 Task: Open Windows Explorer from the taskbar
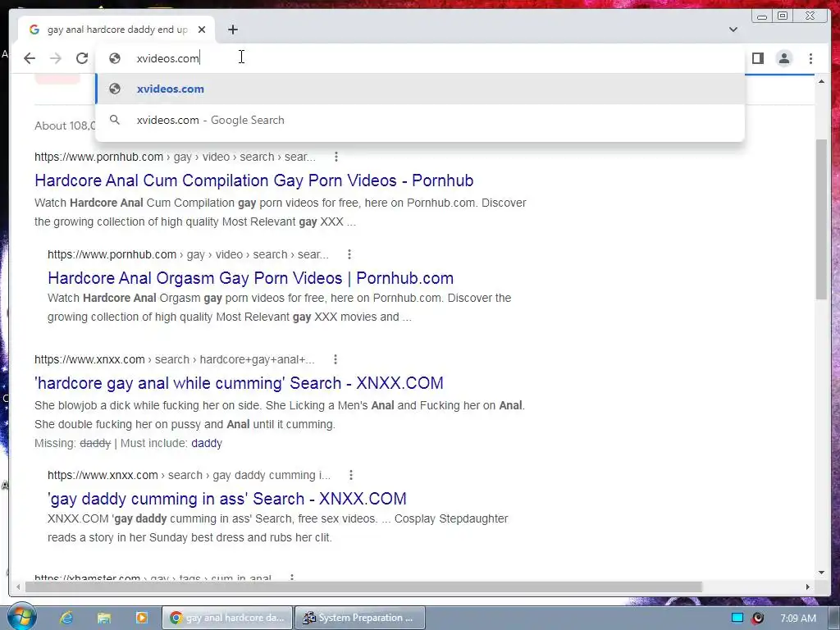(x=104, y=618)
